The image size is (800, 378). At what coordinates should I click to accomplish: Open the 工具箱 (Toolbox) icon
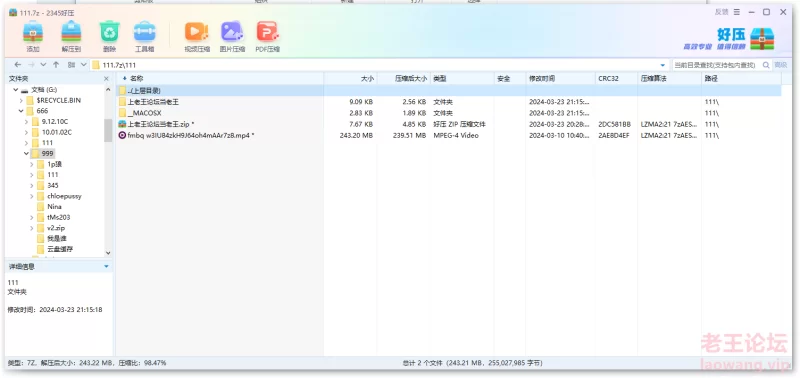pyautogui.click(x=144, y=32)
